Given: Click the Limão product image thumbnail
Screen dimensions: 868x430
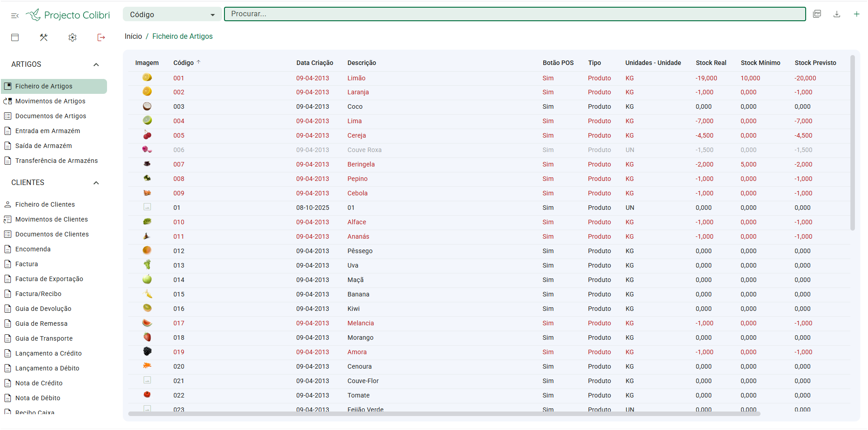Looking at the screenshot, I should click(x=147, y=78).
